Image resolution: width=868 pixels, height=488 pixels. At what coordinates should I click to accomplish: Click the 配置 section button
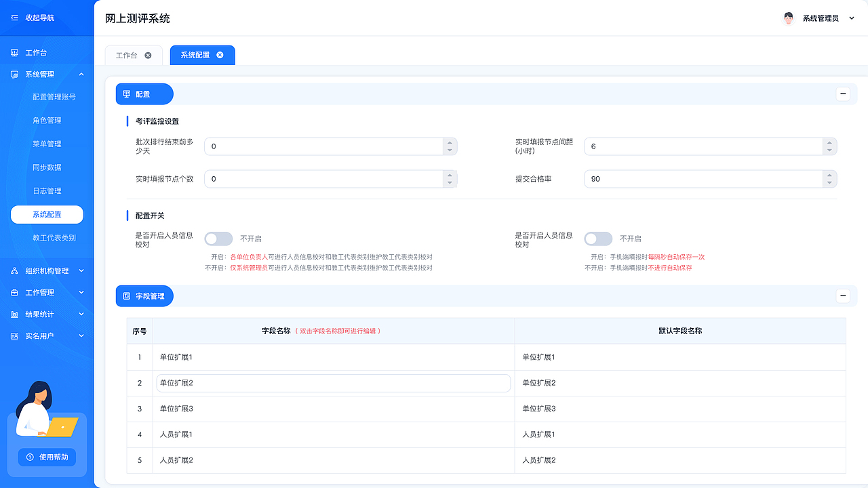click(x=144, y=94)
